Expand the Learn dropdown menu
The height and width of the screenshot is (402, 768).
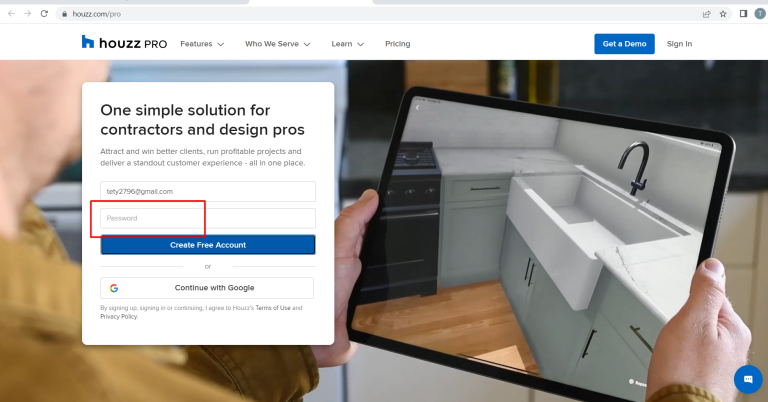pyautogui.click(x=347, y=44)
